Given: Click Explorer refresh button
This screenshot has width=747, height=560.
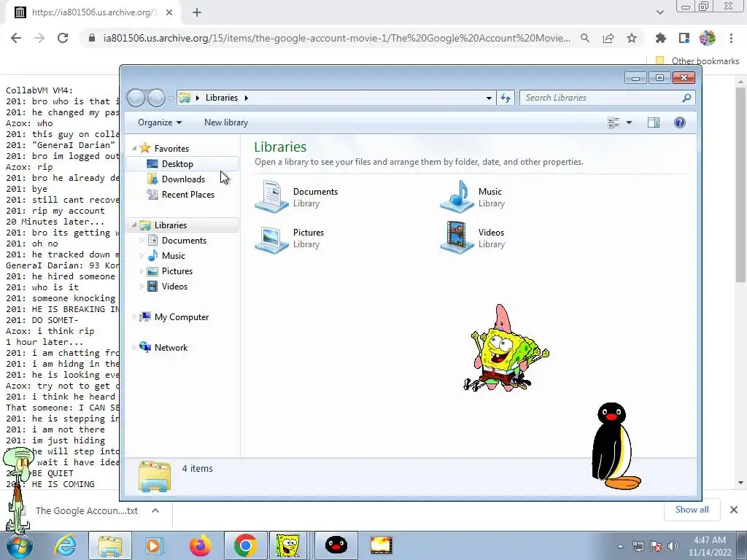Looking at the screenshot, I should 506,98.
